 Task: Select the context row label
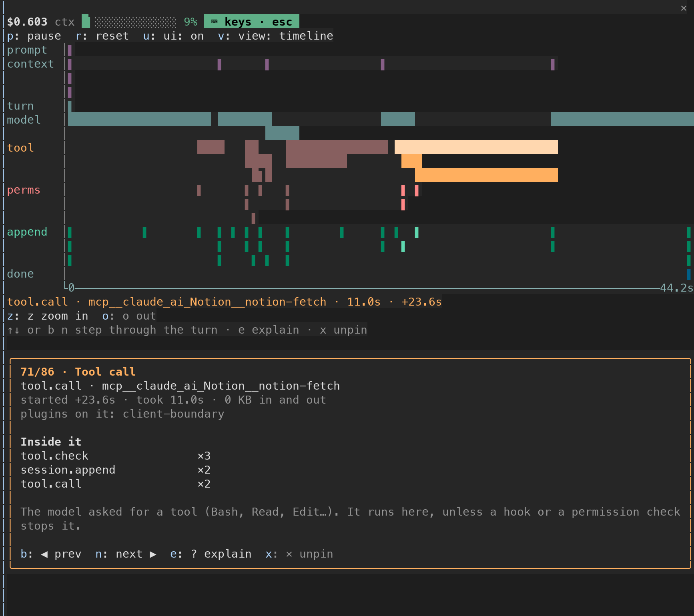coord(30,64)
